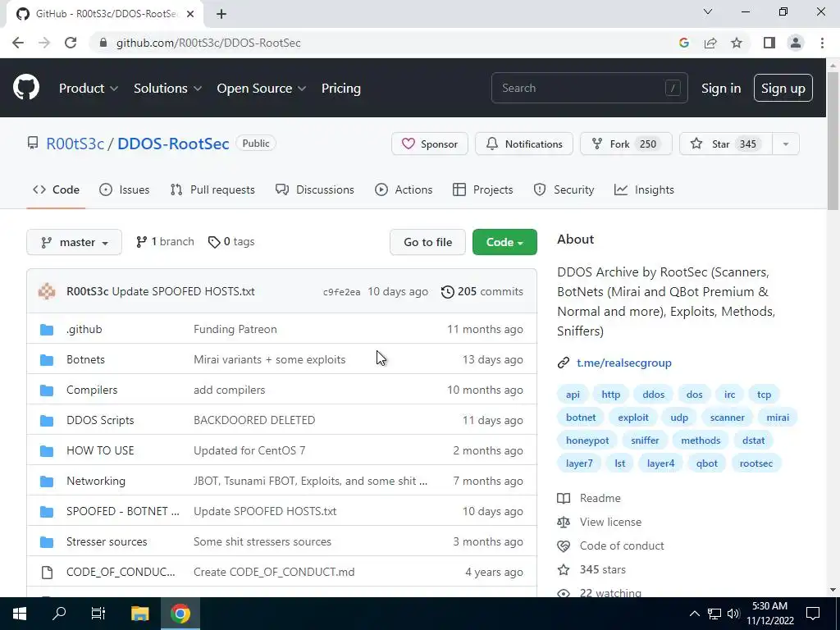The height and width of the screenshot is (630, 840).
Task: Open the Projects tab
Action: pos(482,189)
